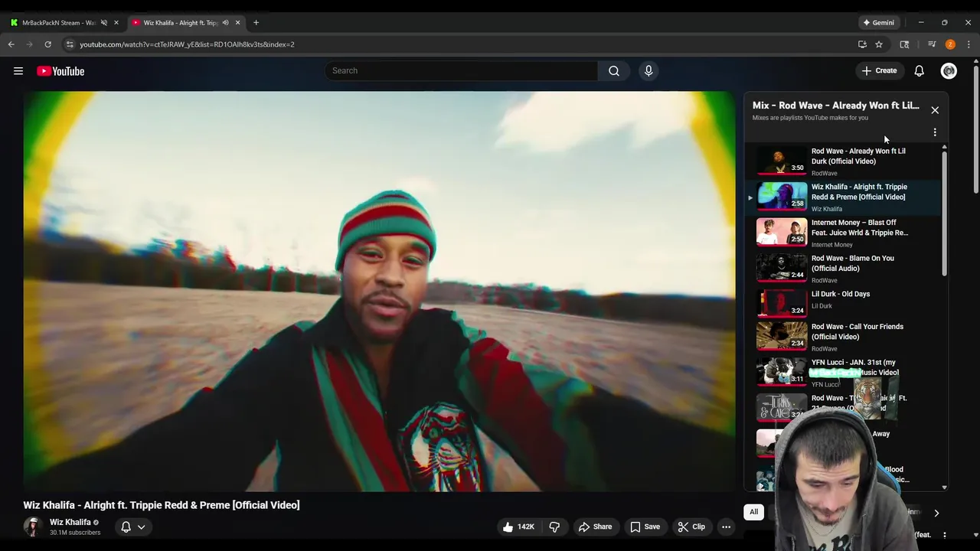Bookmark this page with star icon
The image size is (980, 551).
[x=879, y=44]
